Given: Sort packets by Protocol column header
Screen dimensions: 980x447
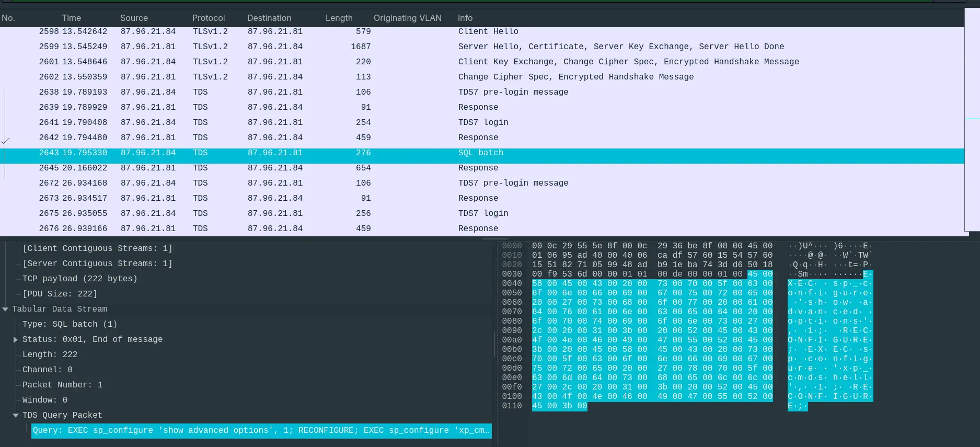Looking at the screenshot, I should coord(208,18).
